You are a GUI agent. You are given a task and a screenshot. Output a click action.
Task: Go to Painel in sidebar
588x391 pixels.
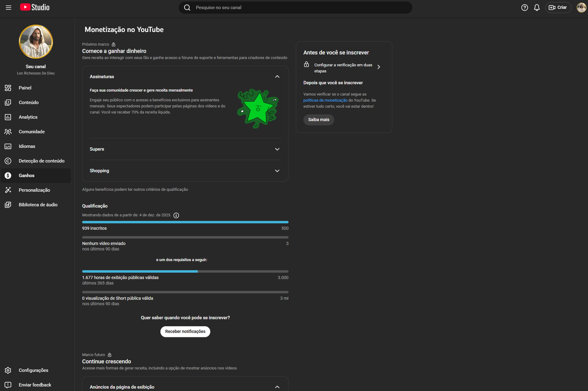[x=36, y=88]
